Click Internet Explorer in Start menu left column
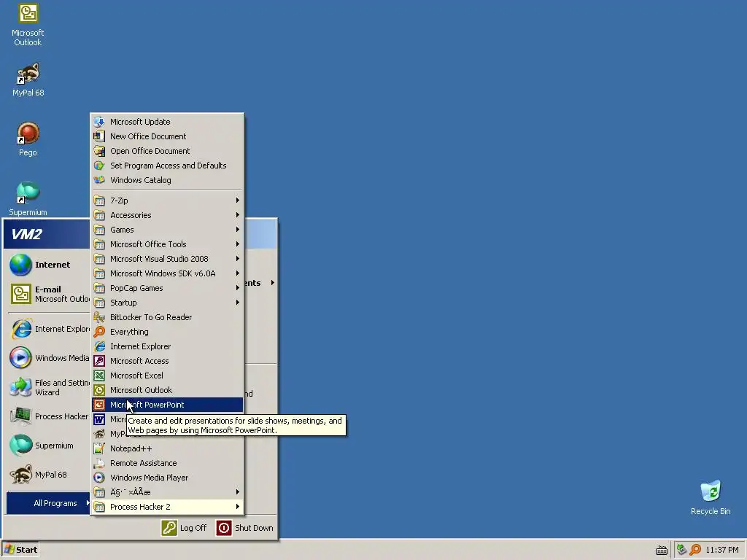 [48, 329]
